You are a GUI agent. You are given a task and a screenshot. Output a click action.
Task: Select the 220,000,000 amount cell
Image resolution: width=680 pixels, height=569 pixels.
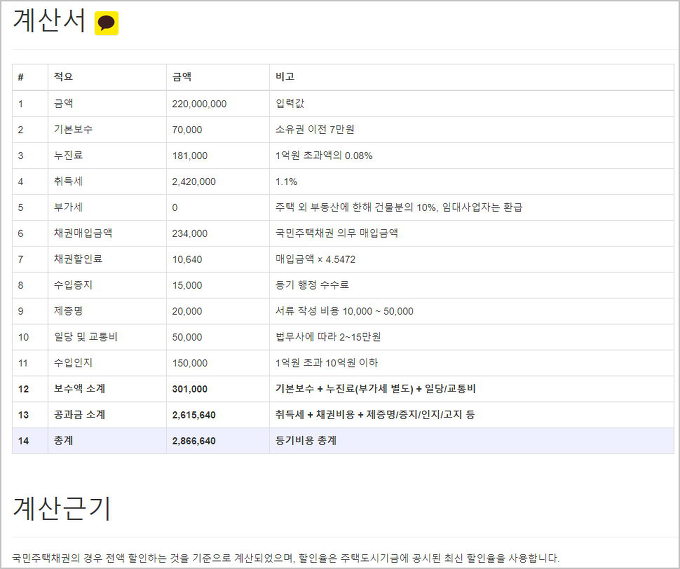199,103
